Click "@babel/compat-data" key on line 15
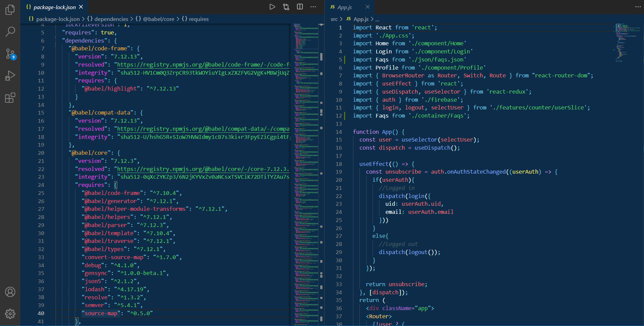Image resolution: width=644 pixels, height=326 pixels. (101, 112)
